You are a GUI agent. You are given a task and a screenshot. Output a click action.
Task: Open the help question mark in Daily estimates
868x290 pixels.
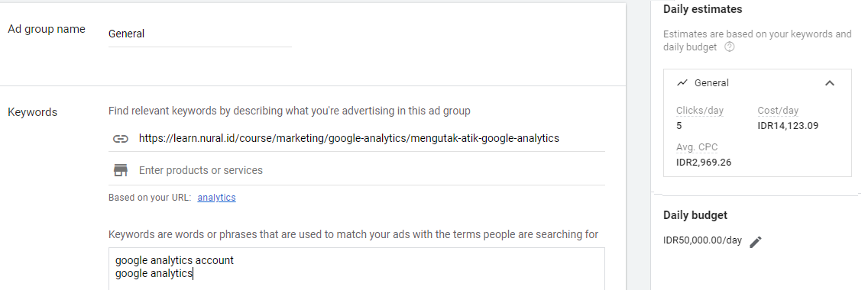point(730,47)
